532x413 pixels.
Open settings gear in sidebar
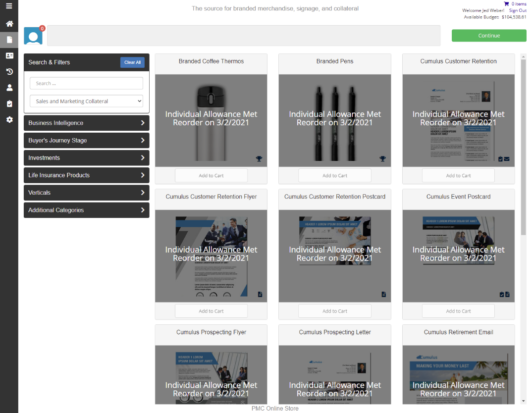click(x=9, y=120)
